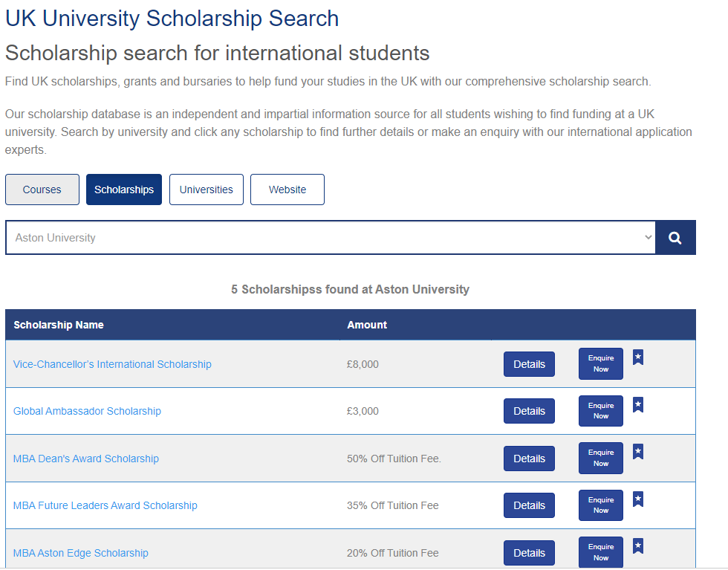The width and height of the screenshot is (728, 570).
Task: Click the MBA Future Leaders Award Scholarship link
Action: pyautogui.click(x=105, y=505)
